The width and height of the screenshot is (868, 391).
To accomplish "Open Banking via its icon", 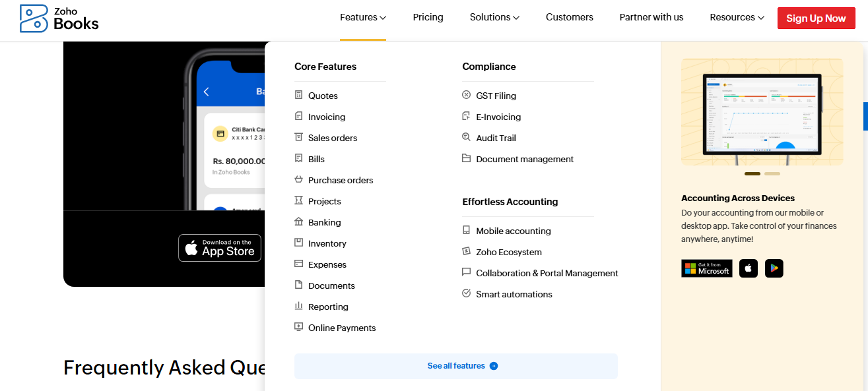I will [298, 222].
